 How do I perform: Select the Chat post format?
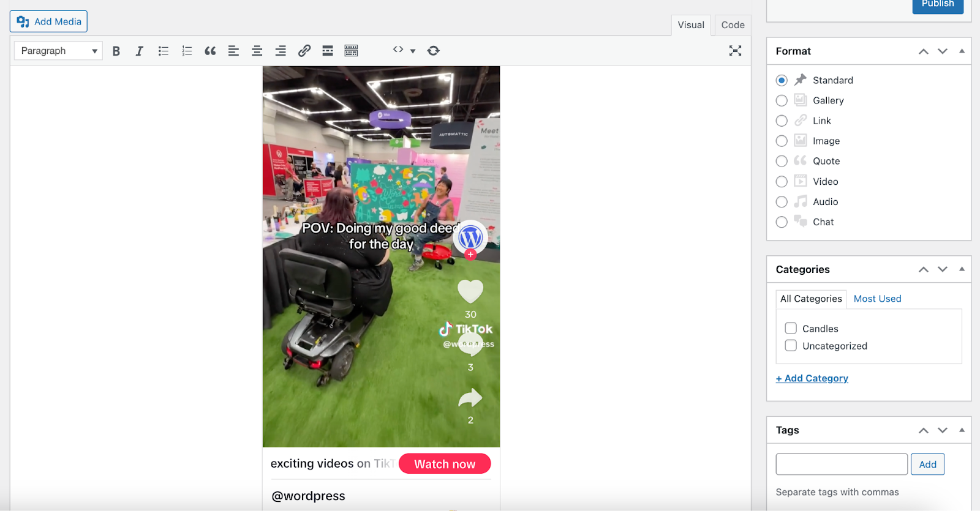(782, 222)
